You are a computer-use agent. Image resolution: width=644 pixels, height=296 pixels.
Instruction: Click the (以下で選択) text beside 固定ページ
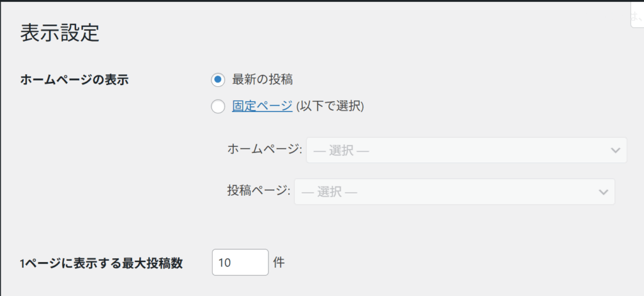(x=330, y=106)
